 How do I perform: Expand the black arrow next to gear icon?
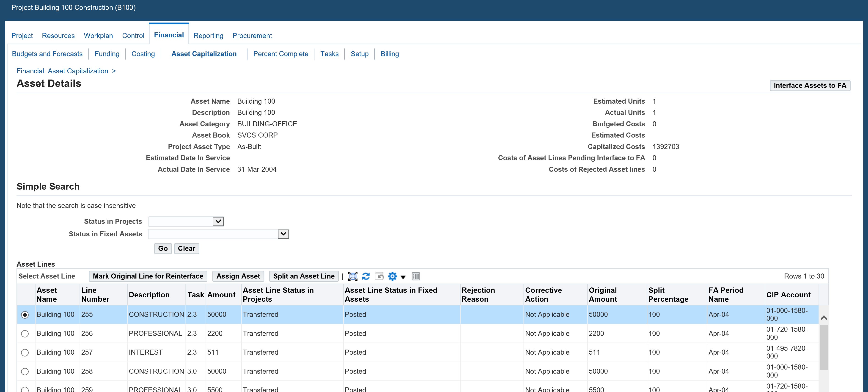tap(403, 277)
